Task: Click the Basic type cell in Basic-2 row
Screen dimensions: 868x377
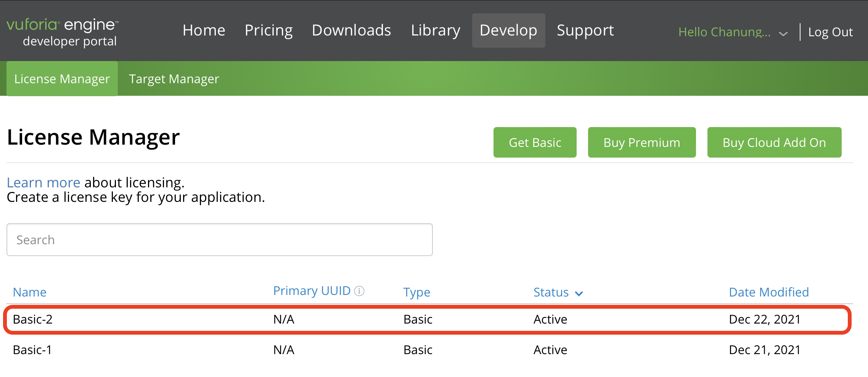Action: pyautogui.click(x=418, y=319)
